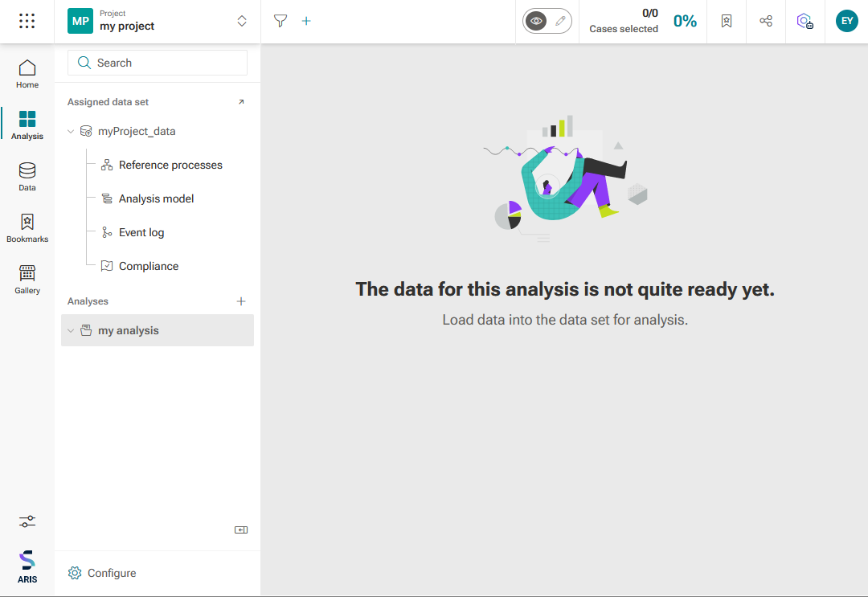Click the MP project badge
The width and height of the screenshot is (868, 597).
point(80,21)
